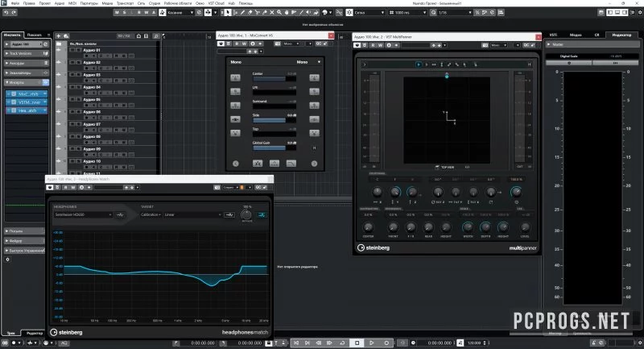Click the inspector settings gear icon
Screen dimensions: 644x349
[x=7, y=260]
